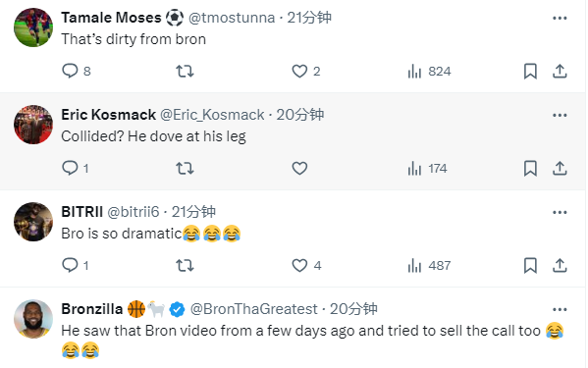The image size is (588, 368).
Task: View analytics showing 824 views
Action: 429,71
